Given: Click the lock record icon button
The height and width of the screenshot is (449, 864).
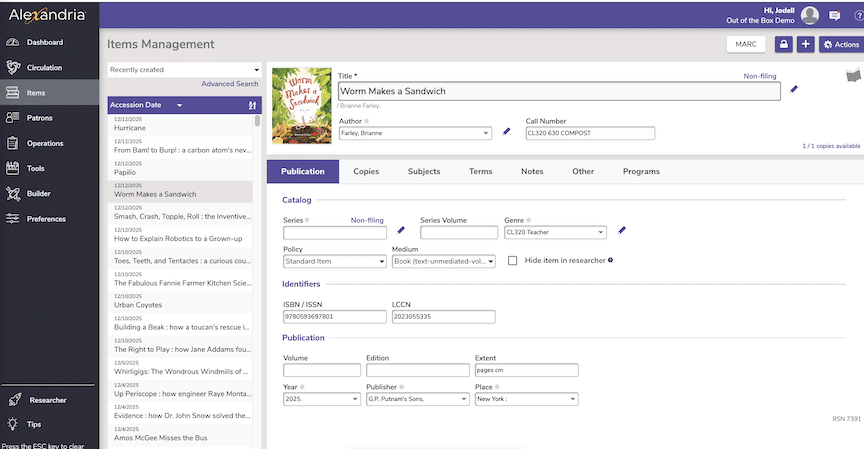Looking at the screenshot, I should (x=784, y=44).
